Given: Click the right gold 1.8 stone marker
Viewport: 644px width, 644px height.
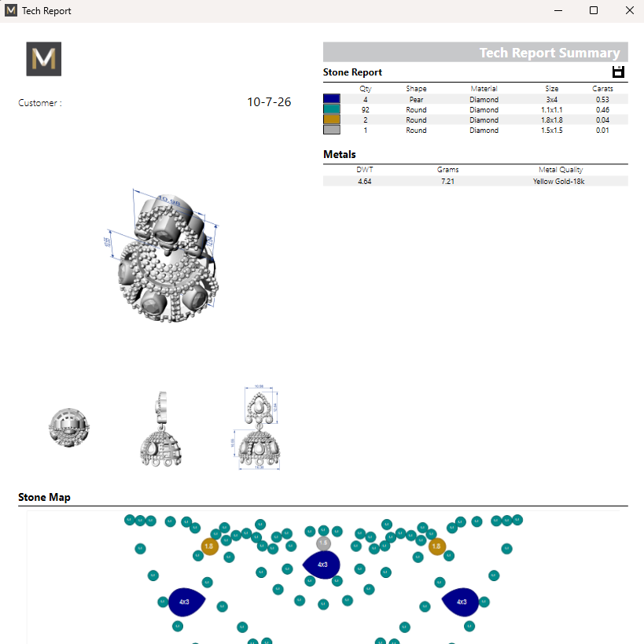Looking at the screenshot, I should (437, 546).
